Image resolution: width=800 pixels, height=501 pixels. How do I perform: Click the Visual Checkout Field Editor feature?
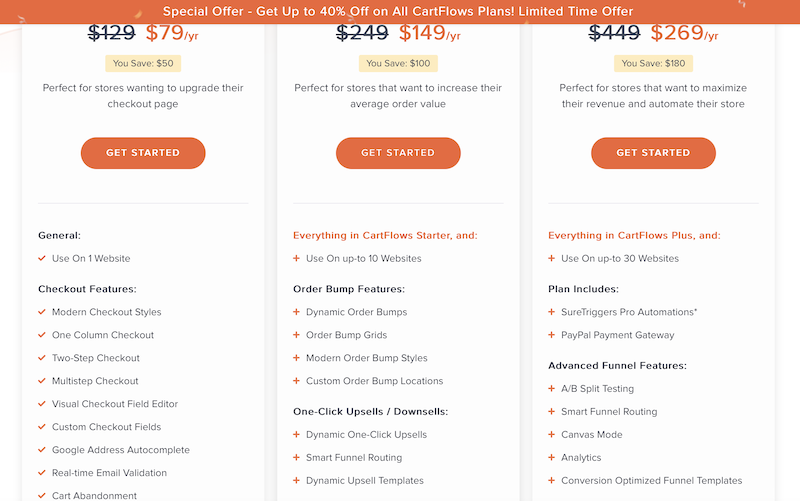coord(115,404)
